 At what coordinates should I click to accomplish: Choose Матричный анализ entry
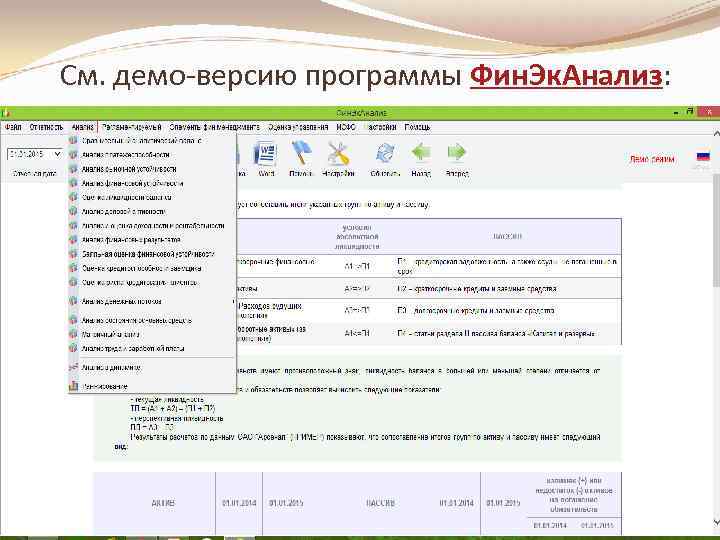pyautogui.click(x=152, y=334)
